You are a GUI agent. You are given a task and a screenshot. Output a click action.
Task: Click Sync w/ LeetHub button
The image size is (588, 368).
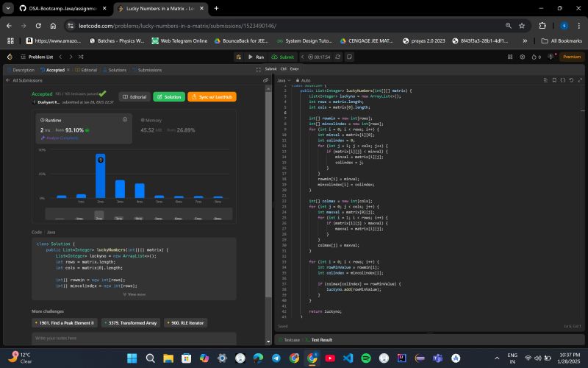212,97
